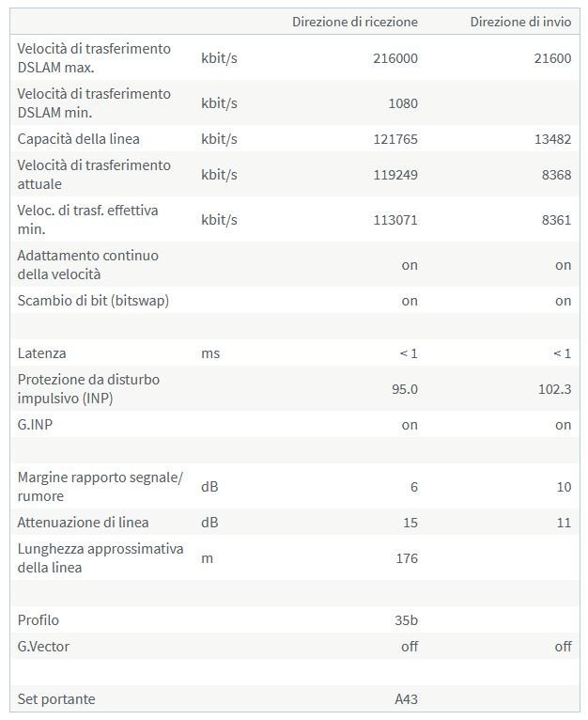Image resolution: width=588 pixels, height=720 pixels.
Task: Select line capacity receive value 121765
Action: 395,139
